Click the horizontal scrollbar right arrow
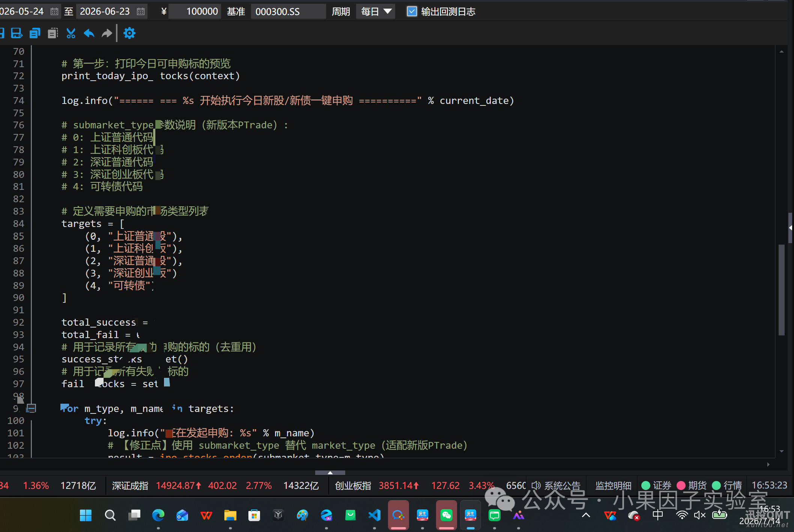 [x=768, y=464]
